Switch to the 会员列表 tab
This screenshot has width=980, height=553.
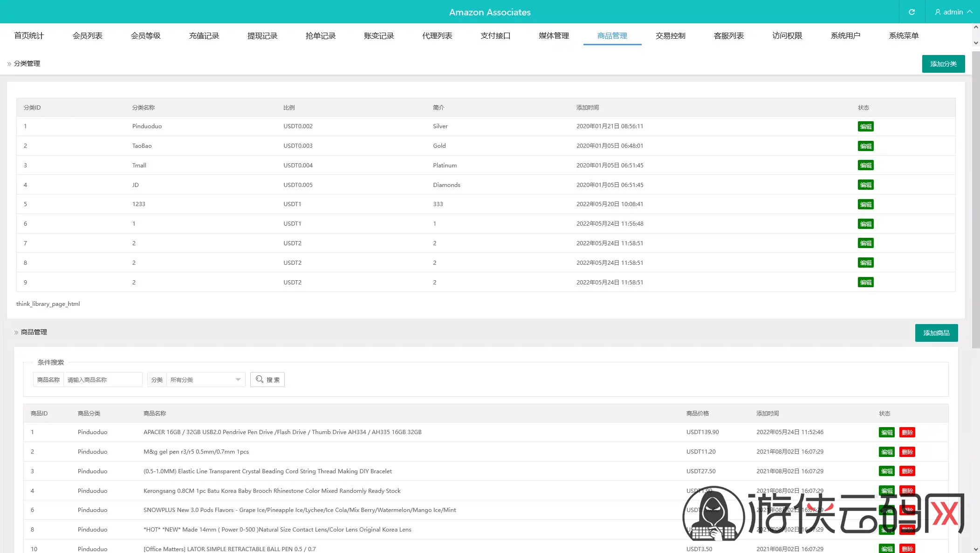(87, 36)
